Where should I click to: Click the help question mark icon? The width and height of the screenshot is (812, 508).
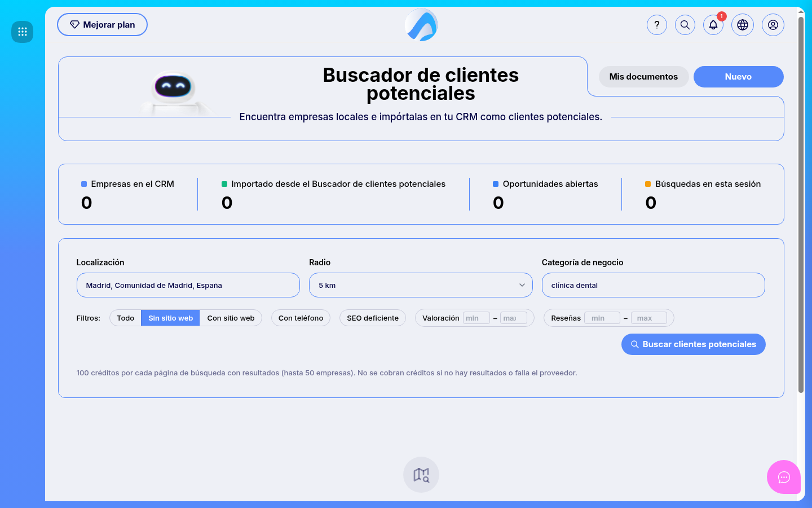pos(657,25)
